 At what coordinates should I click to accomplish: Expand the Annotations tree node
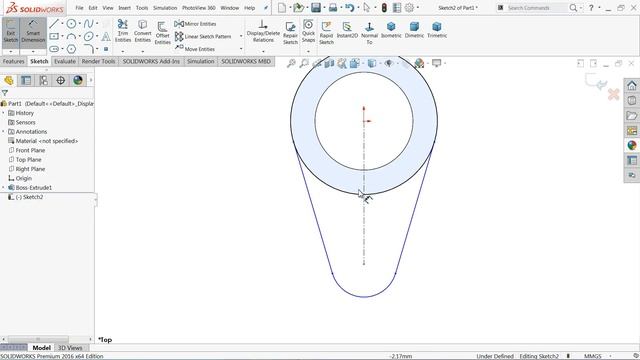(x=4, y=132)
